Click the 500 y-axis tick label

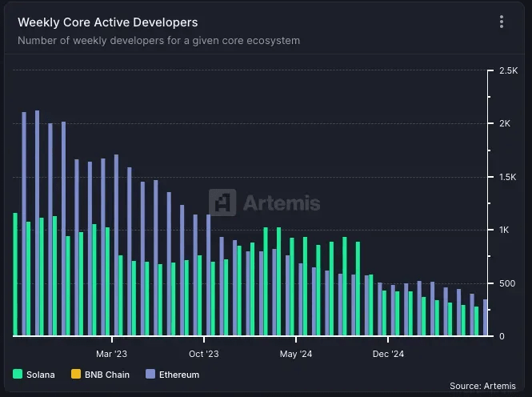(506, 283)
